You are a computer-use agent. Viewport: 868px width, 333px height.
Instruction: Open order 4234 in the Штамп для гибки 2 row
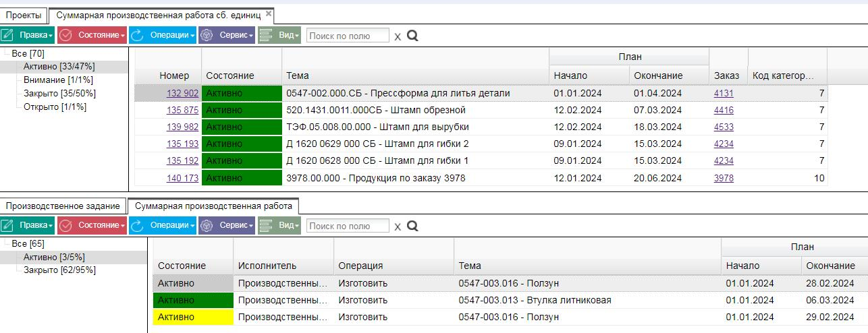[x=724, y=144]
